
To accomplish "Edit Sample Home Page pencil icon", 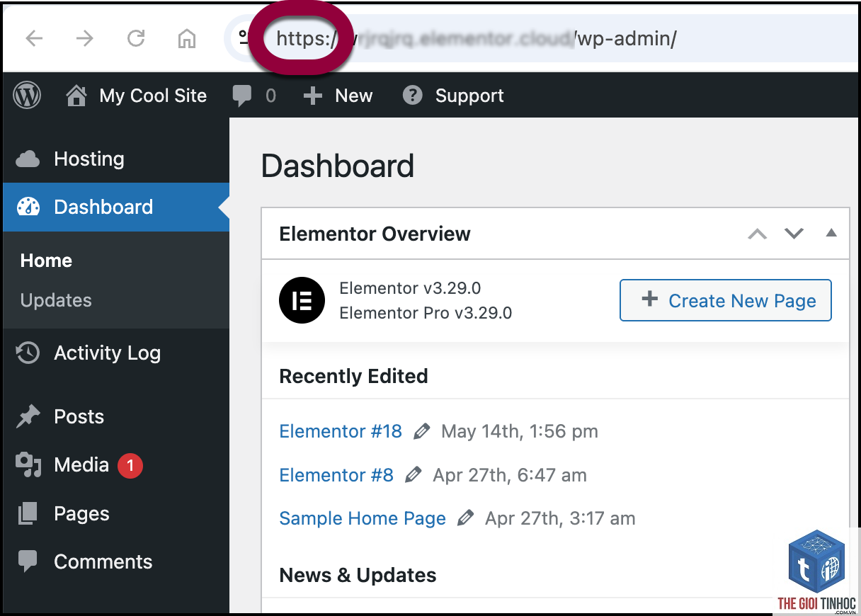I will [466, 518].
